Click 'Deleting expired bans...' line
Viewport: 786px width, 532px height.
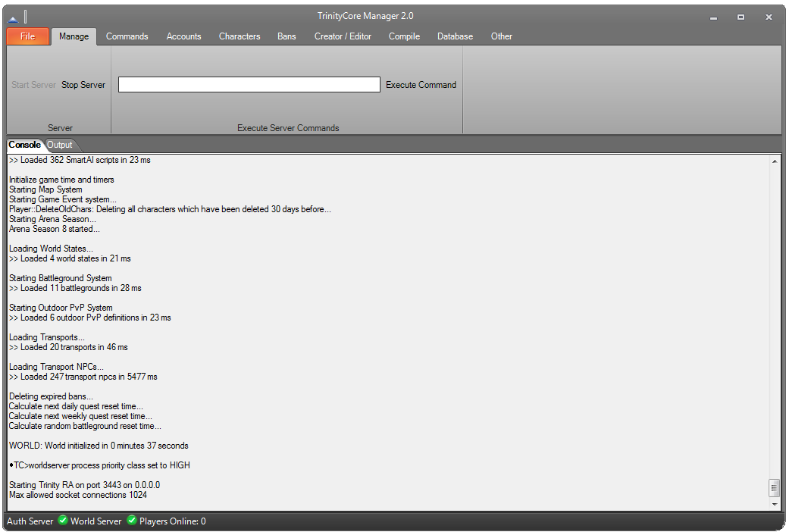click(51, 396)
